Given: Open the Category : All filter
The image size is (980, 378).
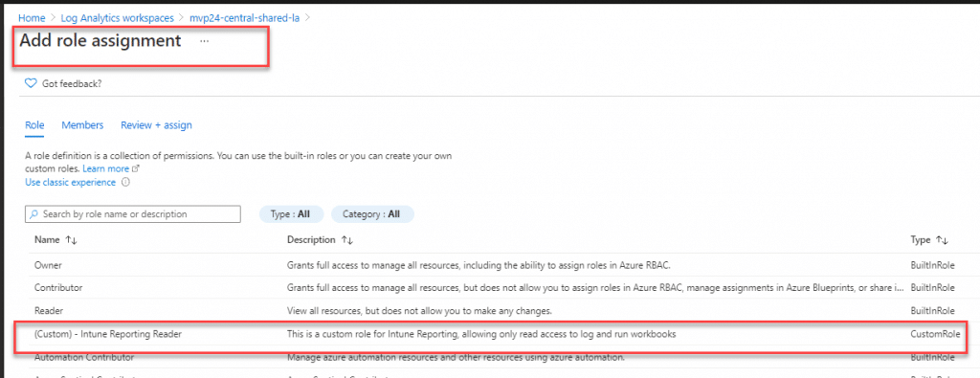Looking at the screenshot, I should tap(372, 213).
